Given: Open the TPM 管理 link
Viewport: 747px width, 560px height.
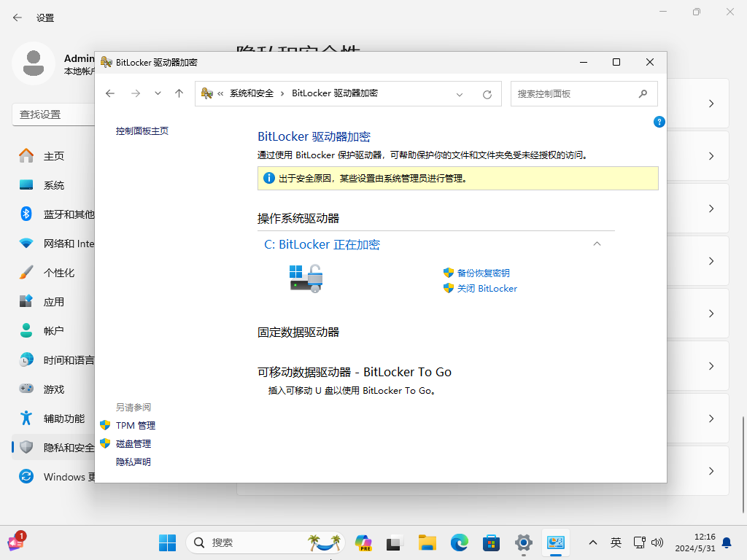Looking at the screenshot, I should pyautogui.click(x=136, y=425).
